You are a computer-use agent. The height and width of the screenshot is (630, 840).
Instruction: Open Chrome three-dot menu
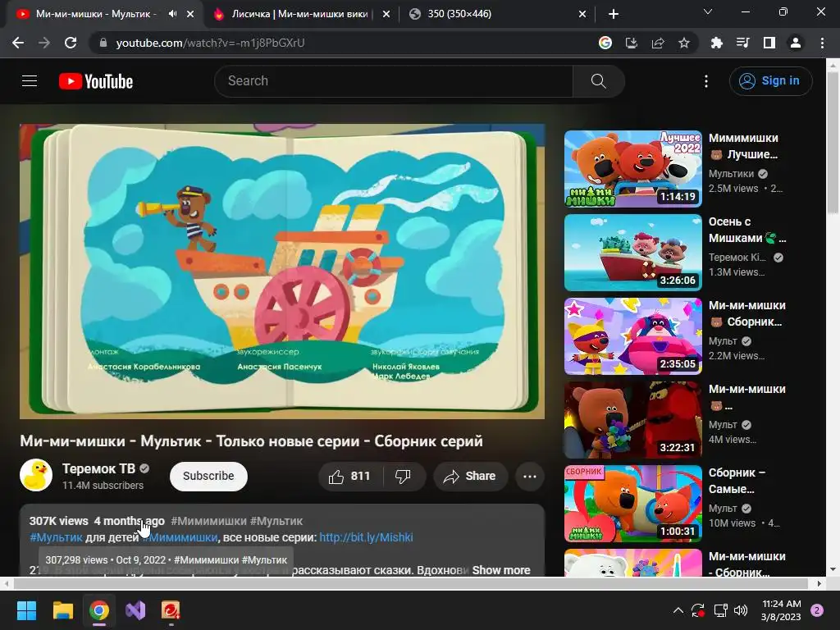(x=822, y=43)
